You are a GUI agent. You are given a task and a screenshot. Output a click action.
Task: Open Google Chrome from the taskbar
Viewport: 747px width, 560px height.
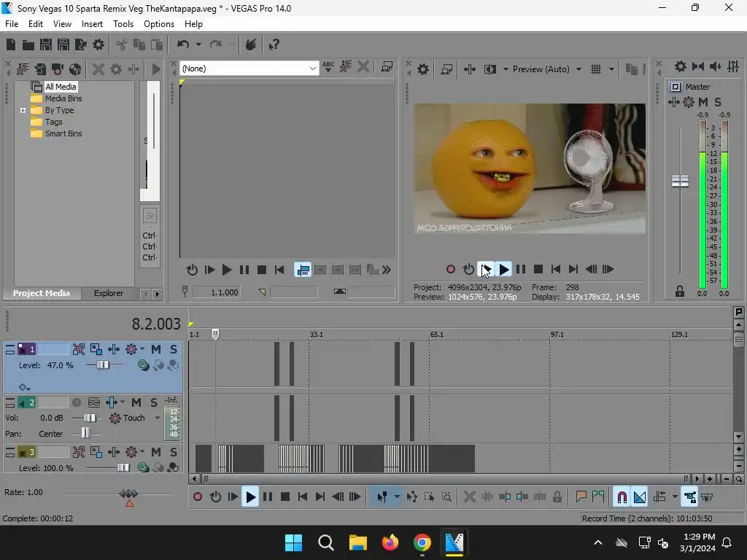tap(422, 542)
